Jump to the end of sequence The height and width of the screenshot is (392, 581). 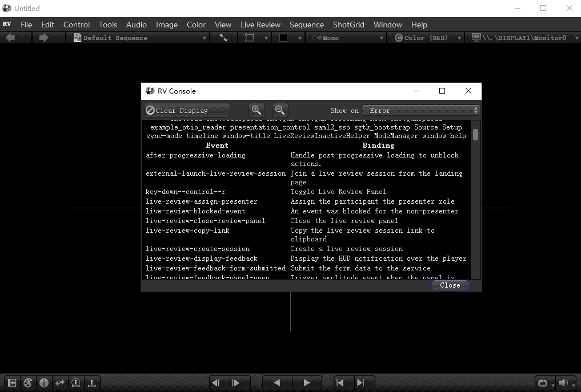(360, 383)
